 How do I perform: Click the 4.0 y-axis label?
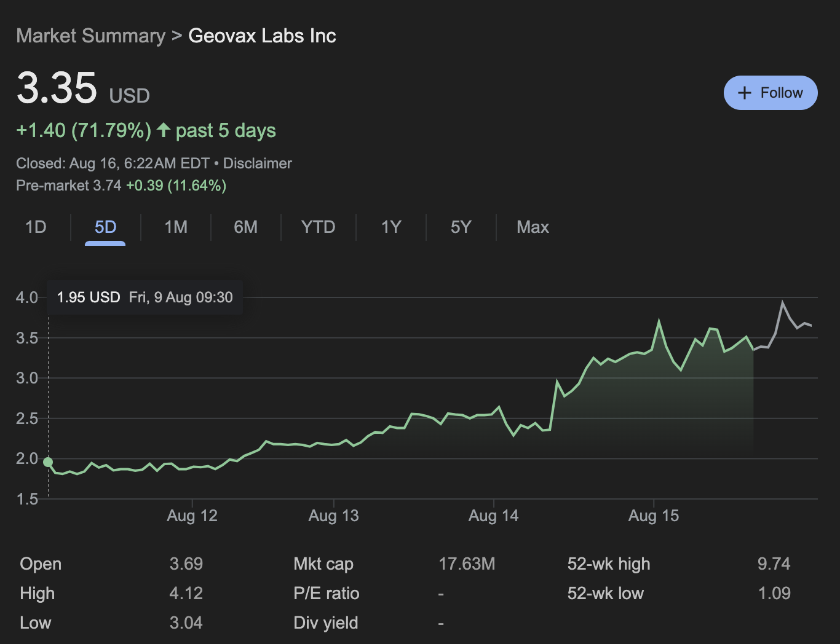click(x=27, y=297)
